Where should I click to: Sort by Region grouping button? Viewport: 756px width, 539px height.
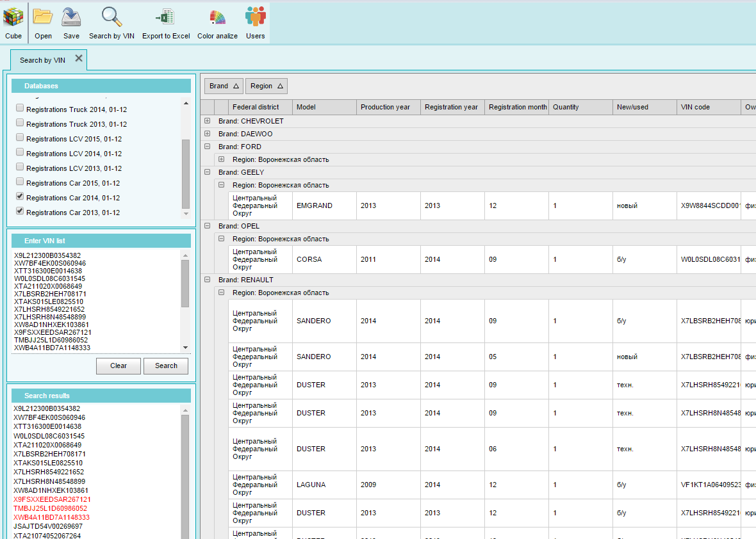pos(266,86)
